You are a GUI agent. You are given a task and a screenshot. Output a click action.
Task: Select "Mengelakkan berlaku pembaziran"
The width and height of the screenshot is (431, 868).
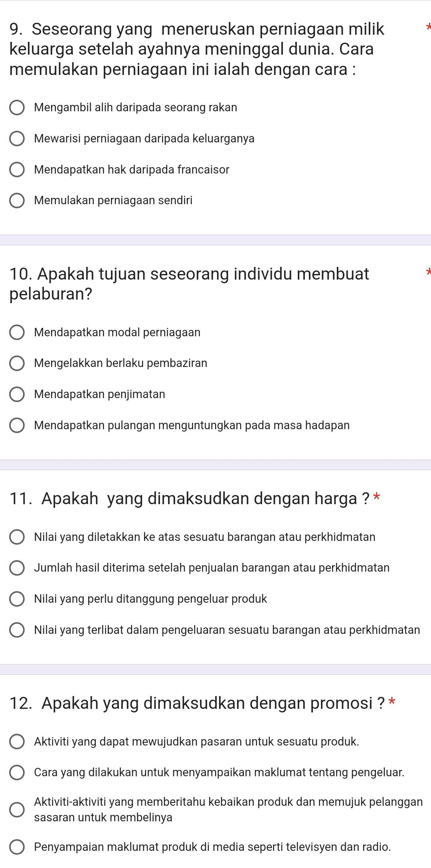click(x=16, y=363)
